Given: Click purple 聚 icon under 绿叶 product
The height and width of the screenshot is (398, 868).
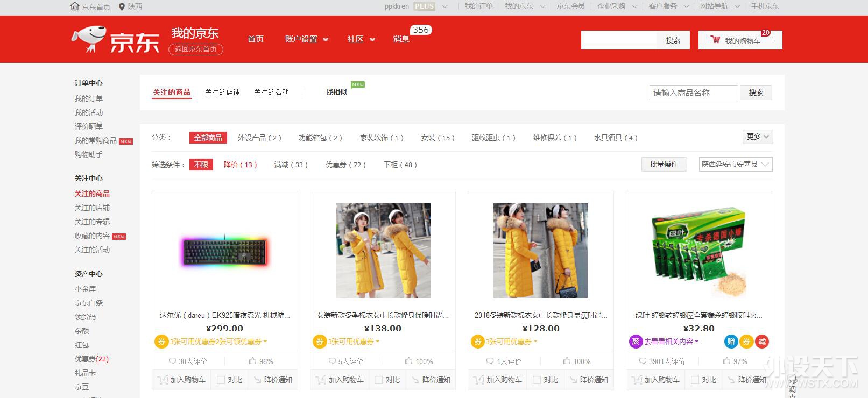Looking at the screenshot, I should point(636,342).
